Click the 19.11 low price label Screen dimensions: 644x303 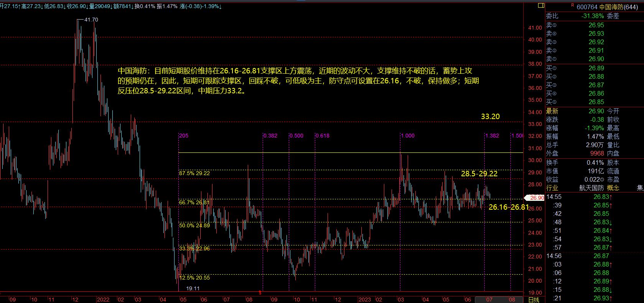[193, 288]
